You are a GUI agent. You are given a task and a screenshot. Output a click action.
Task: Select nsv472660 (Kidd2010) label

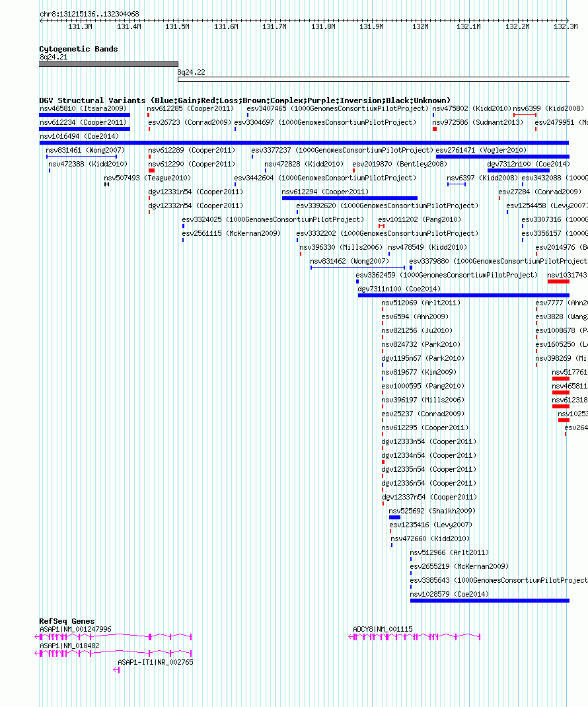tap(430, 539)
